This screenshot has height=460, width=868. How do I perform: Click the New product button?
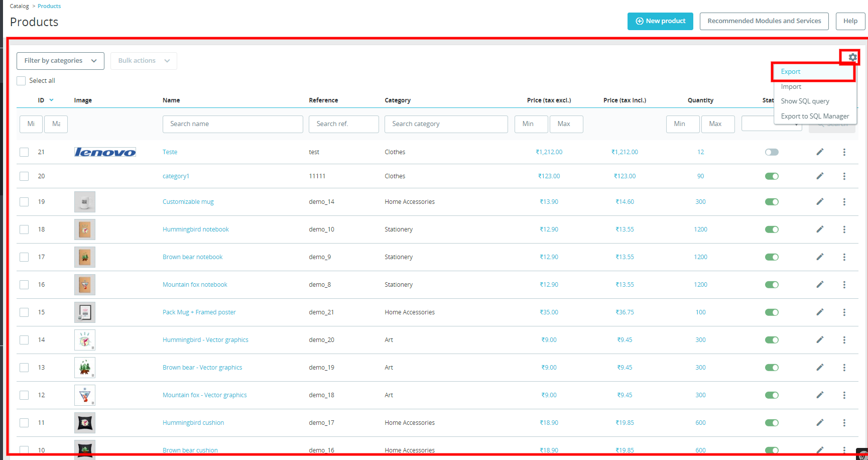660,21
